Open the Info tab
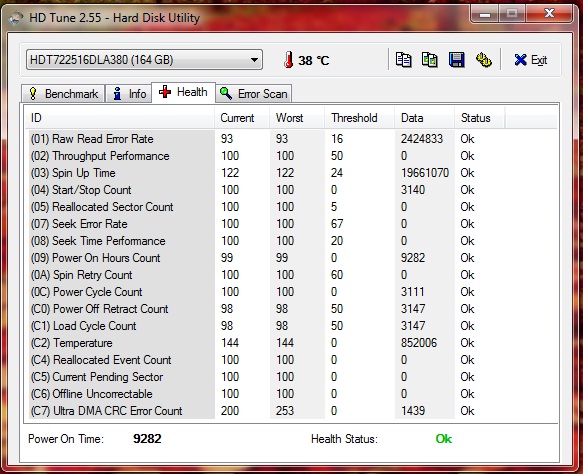This screenshot has width=583, height=474. pos(129,93)
